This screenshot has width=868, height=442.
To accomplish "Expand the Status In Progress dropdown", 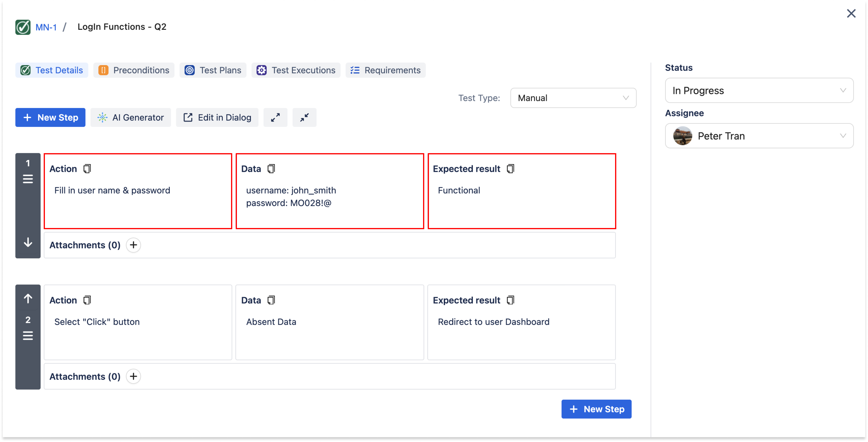I will [x=759, y=91].
